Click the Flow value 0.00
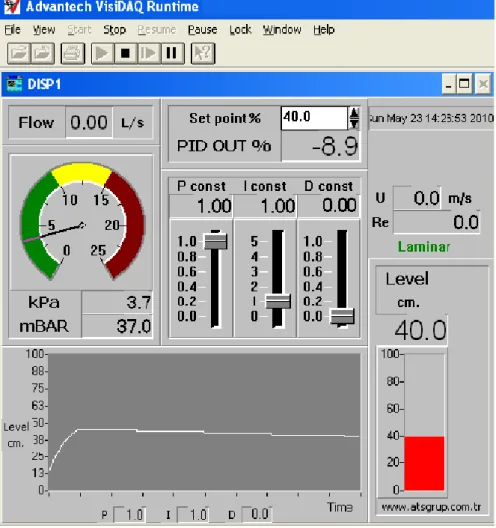Screen dimensions: 496x528 tap(89, 122)
